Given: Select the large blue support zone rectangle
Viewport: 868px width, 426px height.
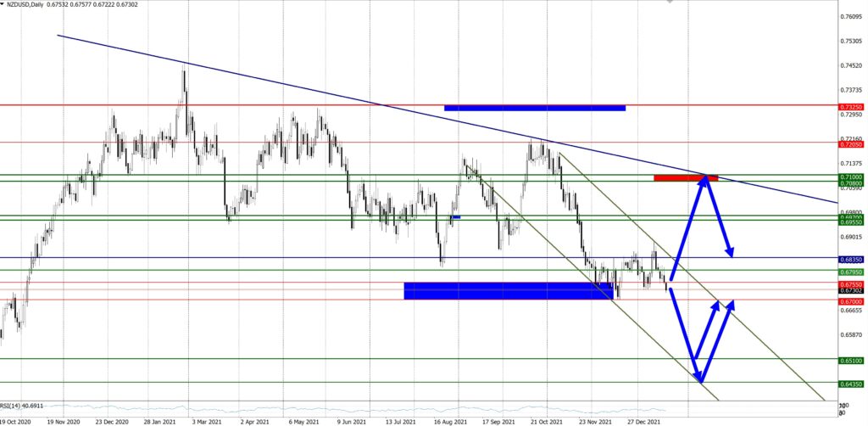Looking at the screenshot, I should (508, 290).
